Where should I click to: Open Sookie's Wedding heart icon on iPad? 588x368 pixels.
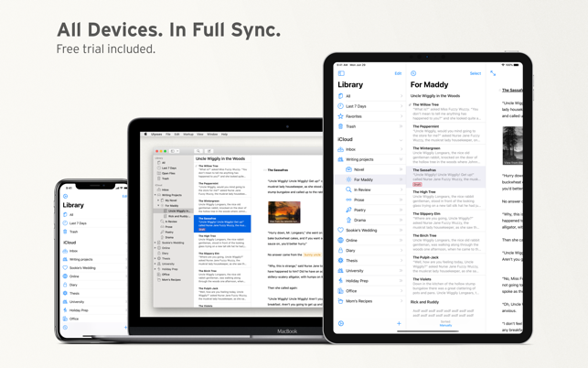pos(340,230)
